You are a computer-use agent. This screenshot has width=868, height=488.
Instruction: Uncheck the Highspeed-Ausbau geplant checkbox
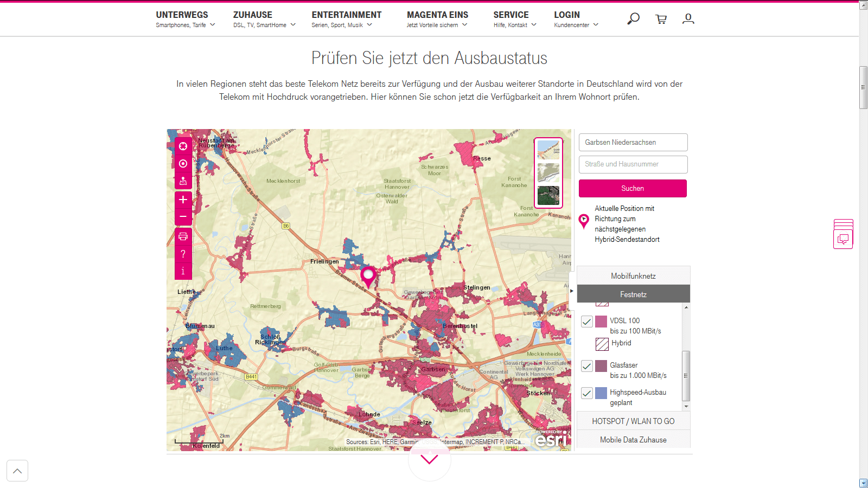pos(587,393)
